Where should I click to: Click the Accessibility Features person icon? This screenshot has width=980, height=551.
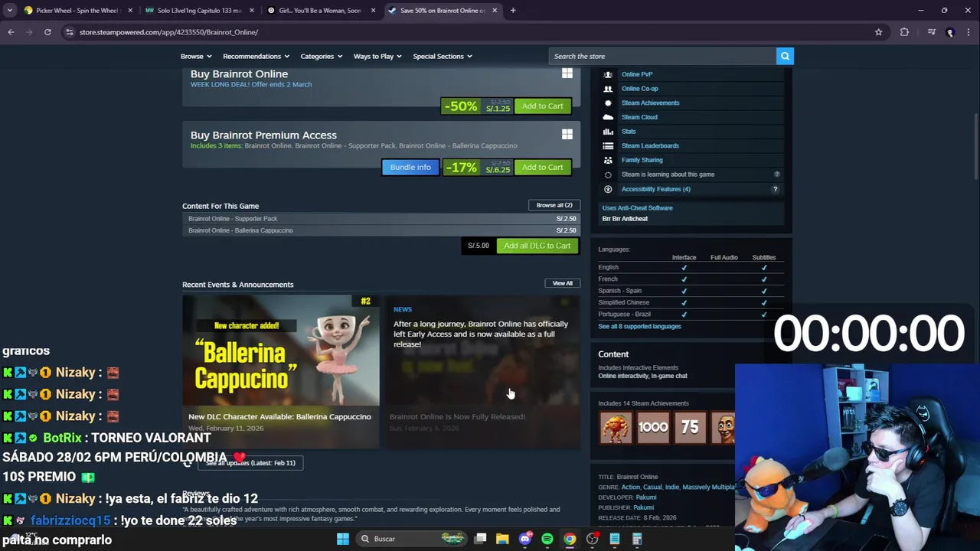tap(608, 189)
